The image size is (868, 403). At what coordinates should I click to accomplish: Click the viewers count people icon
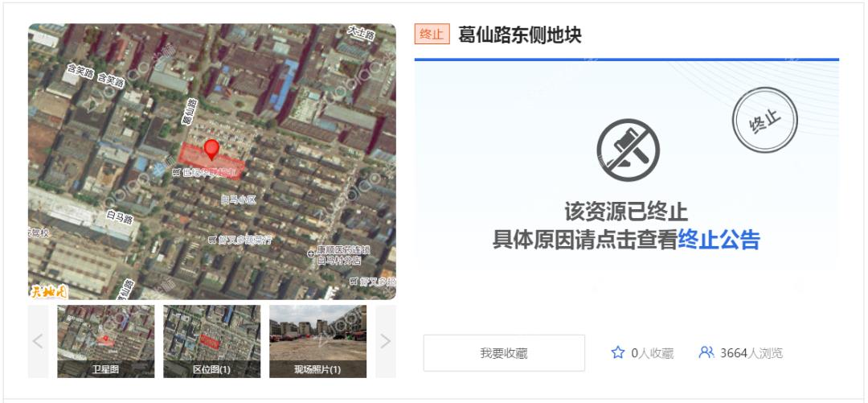point(706,352)
